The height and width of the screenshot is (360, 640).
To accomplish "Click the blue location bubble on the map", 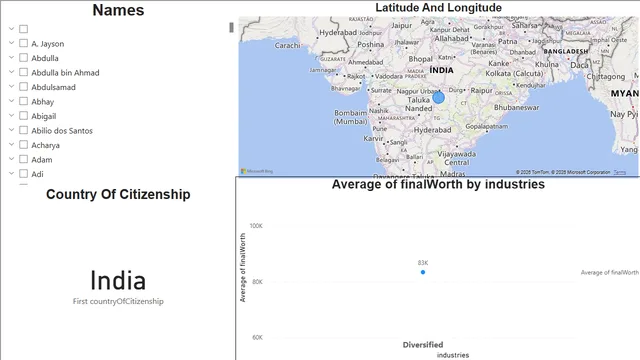I will pyautogui.click(x=438, y=98).
